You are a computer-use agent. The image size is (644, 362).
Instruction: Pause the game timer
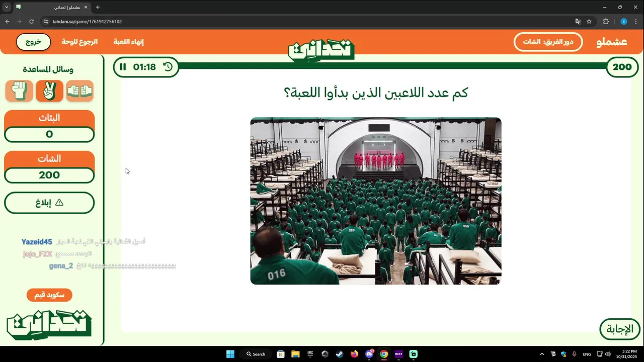coord(123,67)
